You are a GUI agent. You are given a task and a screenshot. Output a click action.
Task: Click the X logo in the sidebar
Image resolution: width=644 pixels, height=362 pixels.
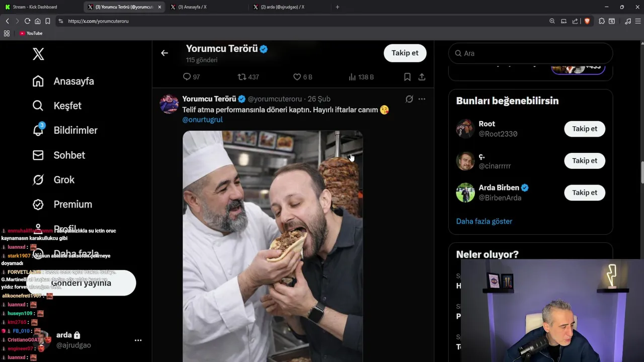pos(38,54)
